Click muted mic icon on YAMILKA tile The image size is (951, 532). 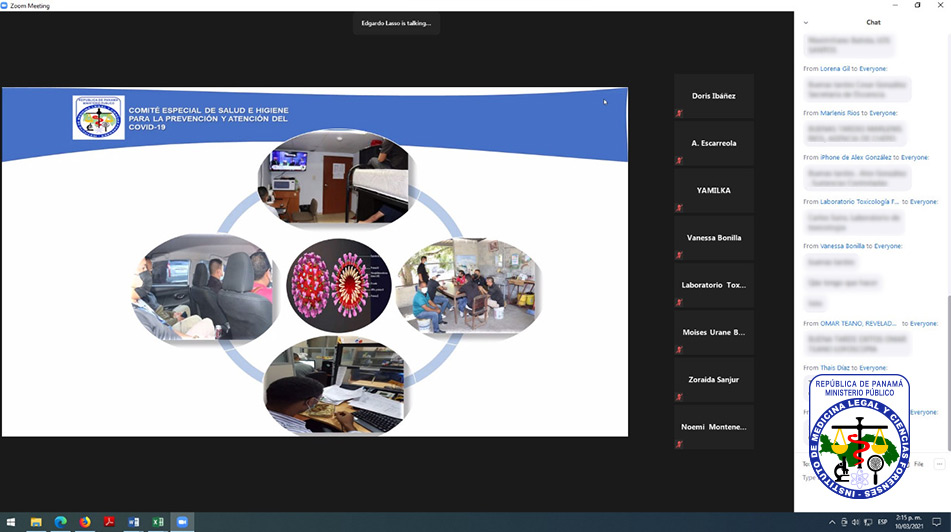(x=679, y=207)
